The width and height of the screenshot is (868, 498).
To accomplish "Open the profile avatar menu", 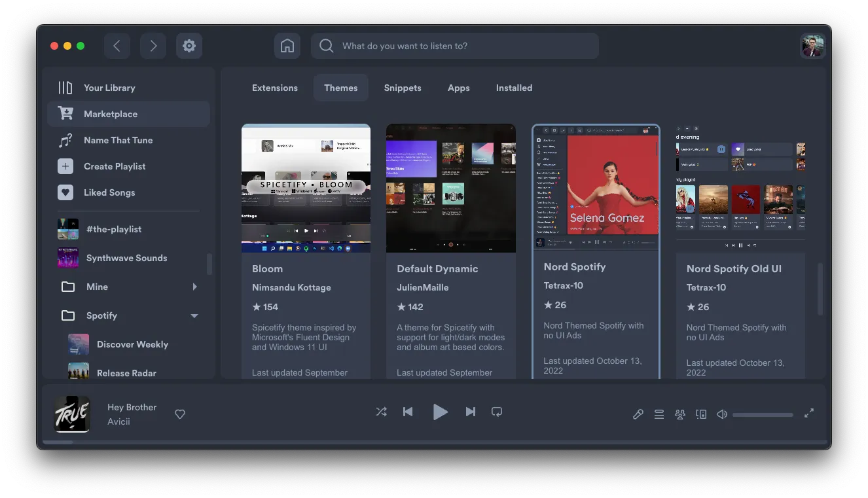I will (x=812, y=46).
